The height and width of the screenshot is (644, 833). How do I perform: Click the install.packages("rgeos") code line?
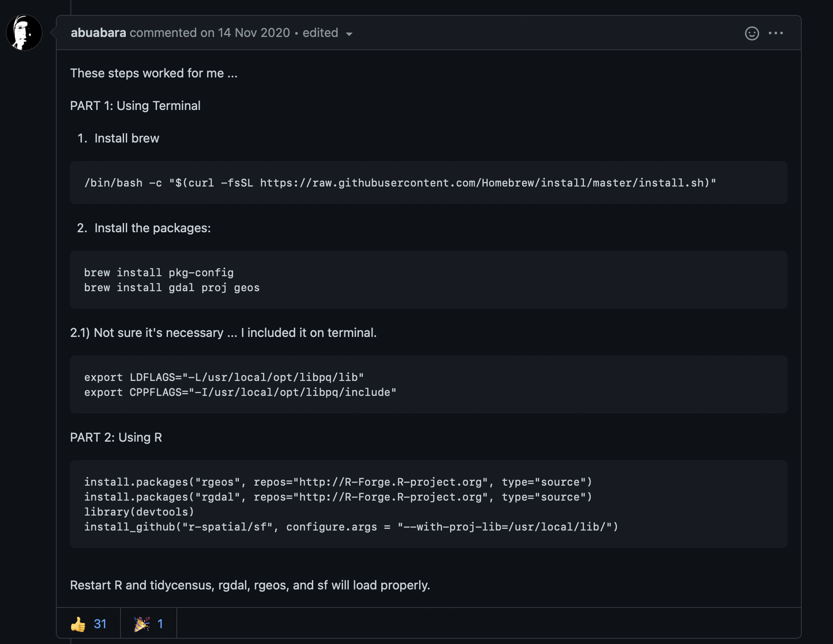[338, 482]
